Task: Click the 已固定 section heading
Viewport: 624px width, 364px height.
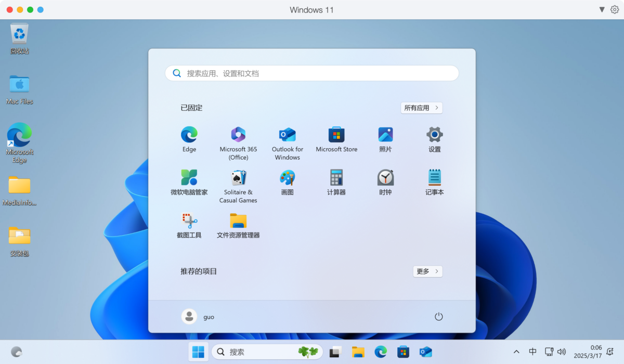Action: click(x=191, y=108)
